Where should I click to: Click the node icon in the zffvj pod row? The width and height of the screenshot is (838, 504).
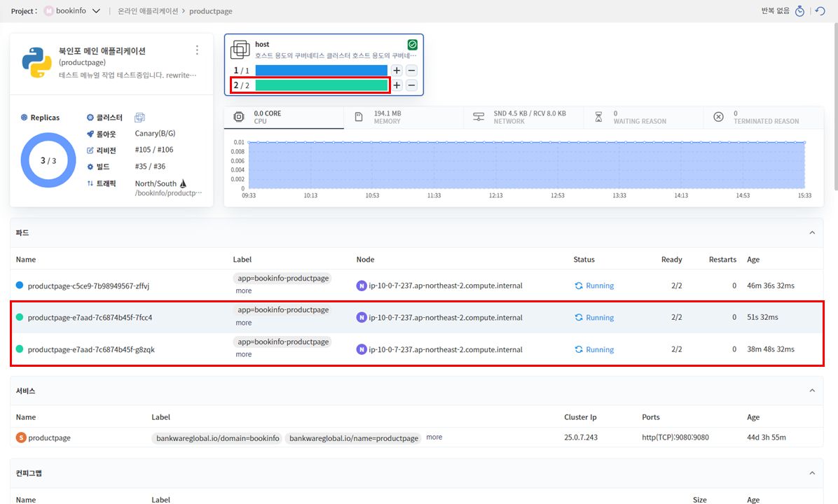362,286
